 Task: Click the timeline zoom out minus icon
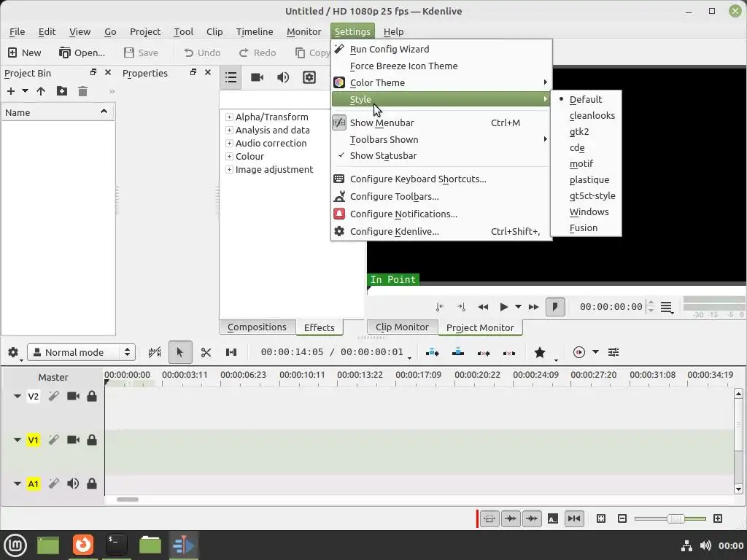tap(622, 518)
